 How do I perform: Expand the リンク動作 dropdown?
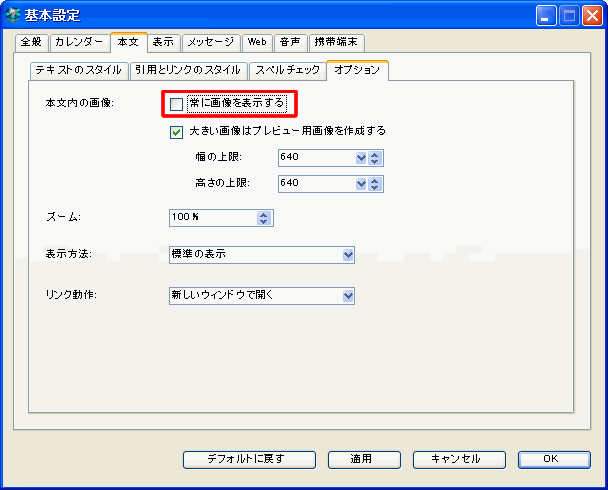(x=348, y=296)
